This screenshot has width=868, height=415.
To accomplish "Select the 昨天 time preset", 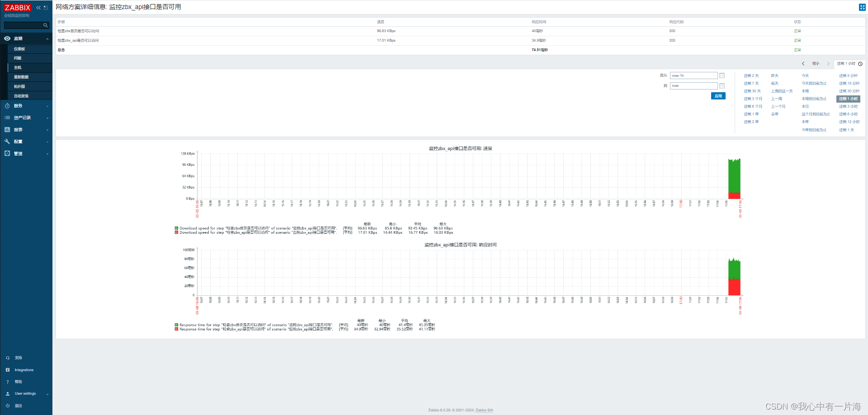I will point(775,76).
